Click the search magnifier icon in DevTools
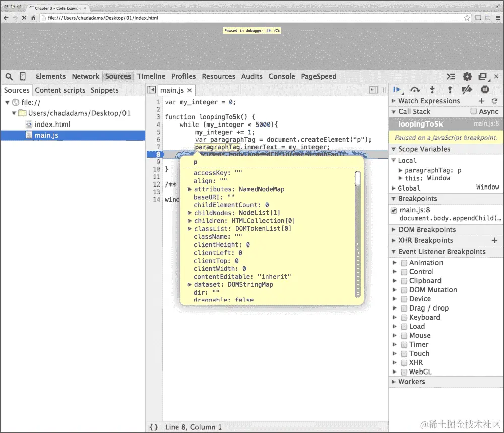The image size is (504, 433). click(x=9, y=77)
